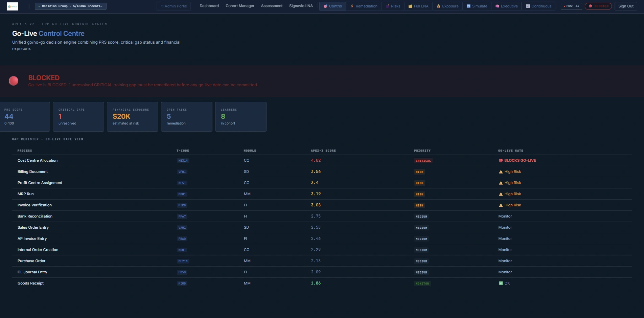644x318 pixels.
Task: Select the GL Journal Entry process
Action: 32,272
